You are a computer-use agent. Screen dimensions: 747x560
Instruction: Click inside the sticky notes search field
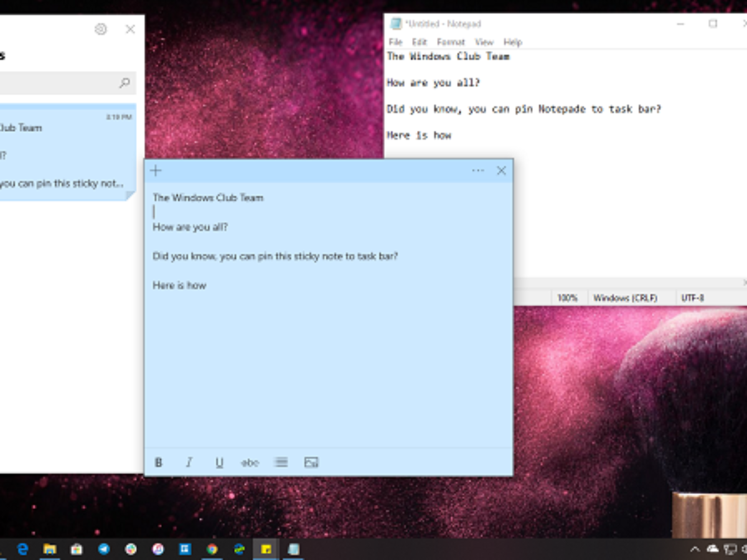56,83
